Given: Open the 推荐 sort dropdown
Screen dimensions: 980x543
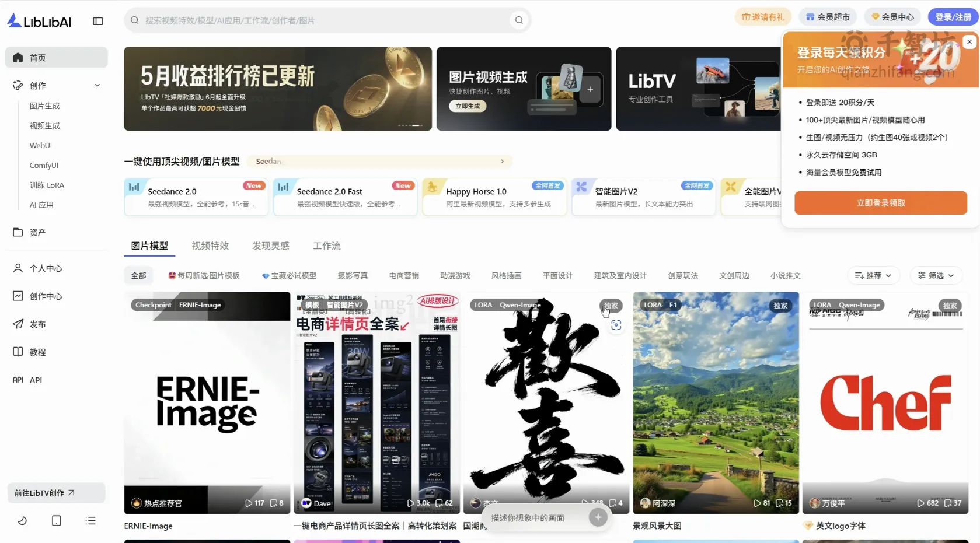Looking at the screenshot, I should click(873, 276).
